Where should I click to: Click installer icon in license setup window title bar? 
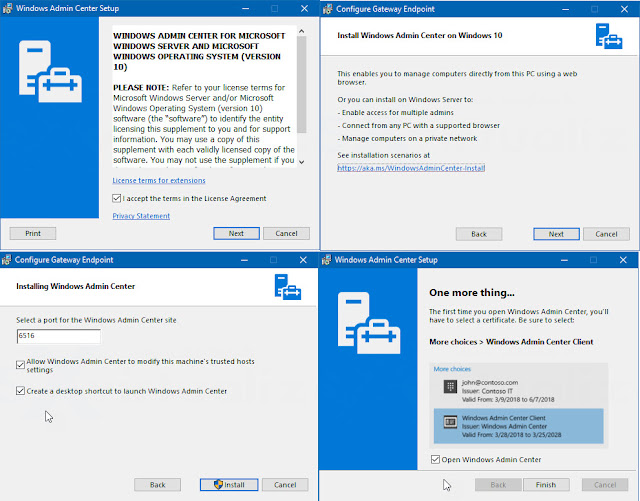[x=7, y=9]
